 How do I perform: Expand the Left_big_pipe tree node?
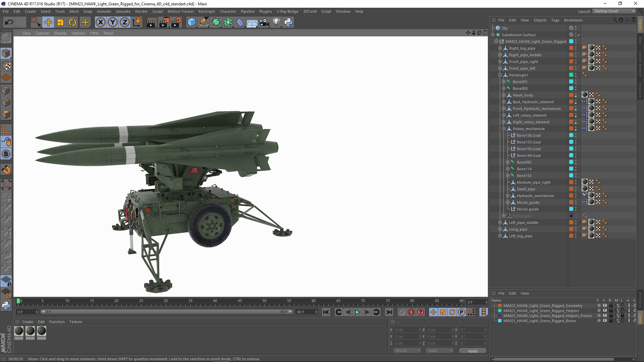(x=500, y=236)
